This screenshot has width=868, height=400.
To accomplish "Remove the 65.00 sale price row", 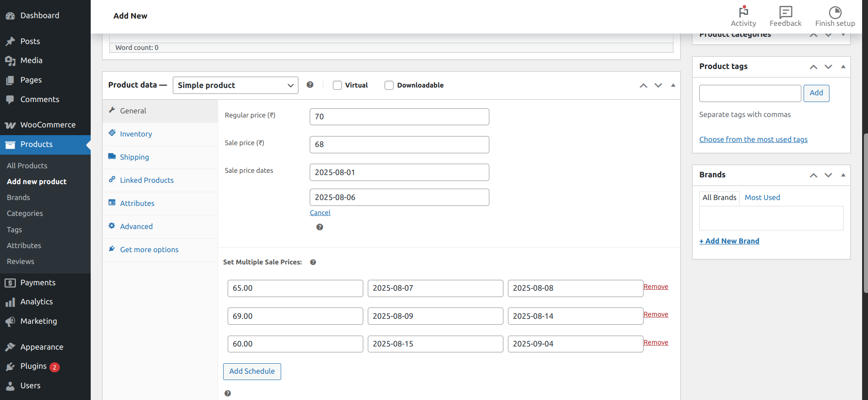I will click(656, 287).
